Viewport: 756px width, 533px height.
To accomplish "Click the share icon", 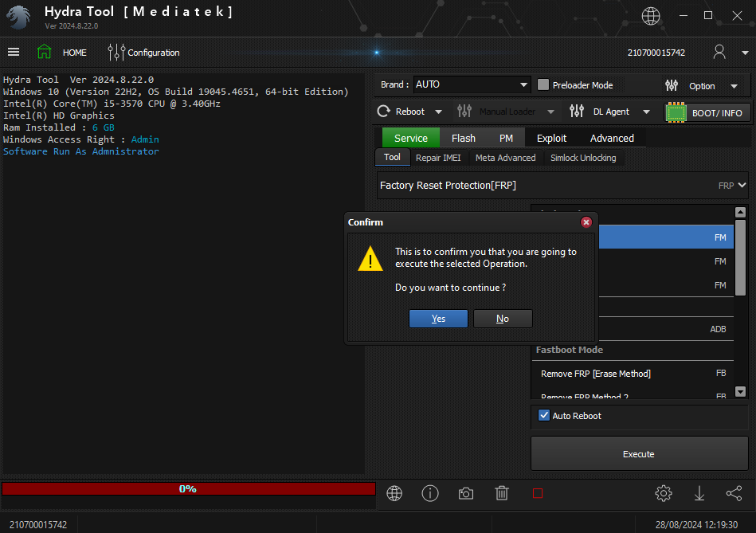I will (x=734, y=493).
